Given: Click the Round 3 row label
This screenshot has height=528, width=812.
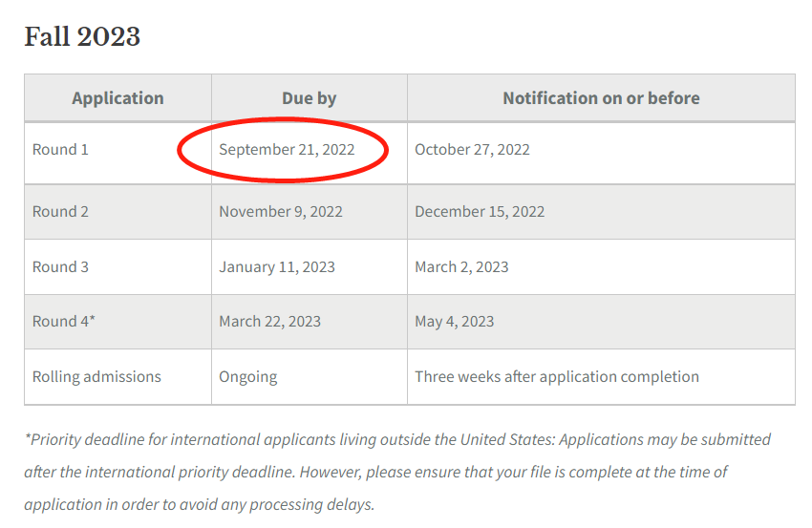Looking at the screenshot, I should 60,267.
